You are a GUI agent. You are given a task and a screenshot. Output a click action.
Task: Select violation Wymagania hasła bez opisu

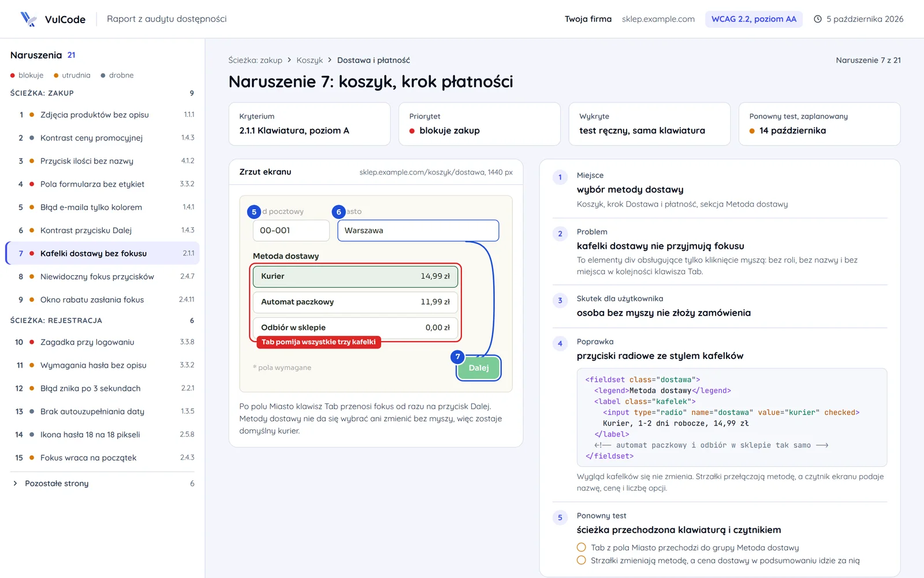tap(103, 365)
